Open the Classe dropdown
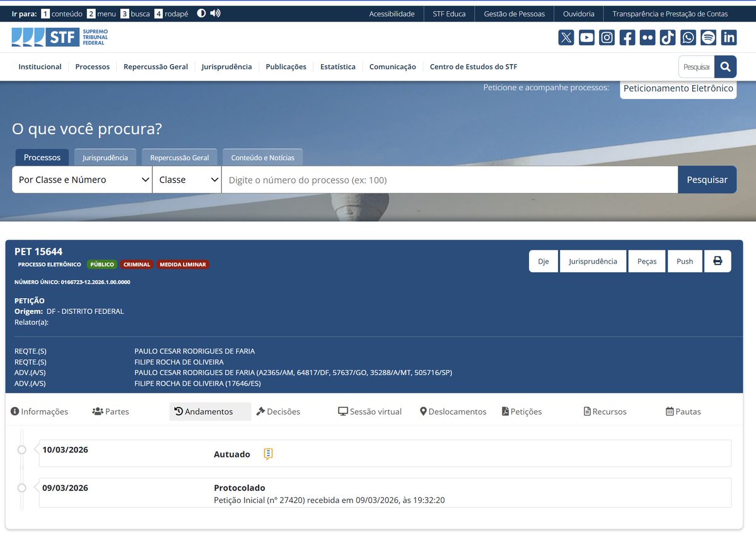The width and height of the screenshot is (756, 537). pyautogui.click(x=187, y=180)
